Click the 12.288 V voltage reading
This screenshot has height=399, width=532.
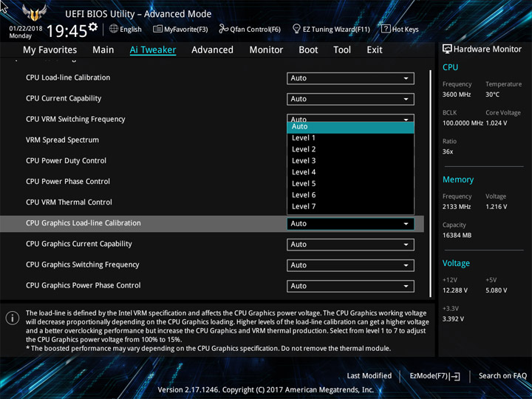click(x=455, y=290)
